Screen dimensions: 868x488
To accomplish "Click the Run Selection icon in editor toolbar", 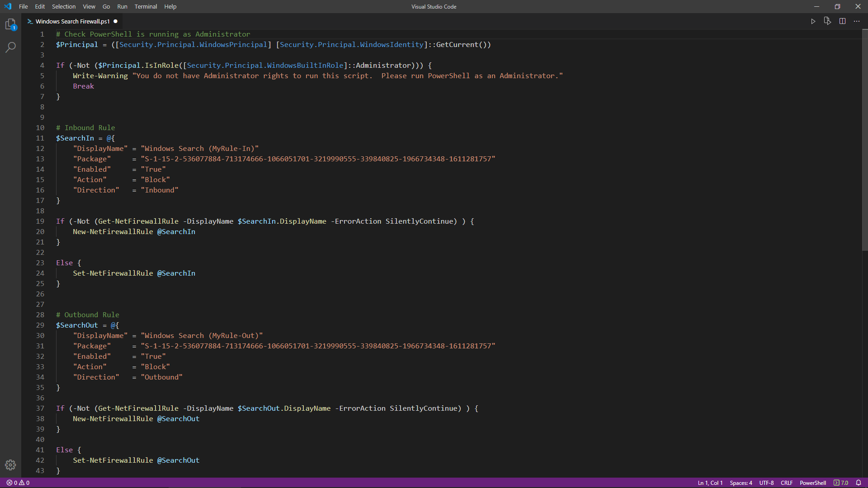I will (x=827, y=21).
